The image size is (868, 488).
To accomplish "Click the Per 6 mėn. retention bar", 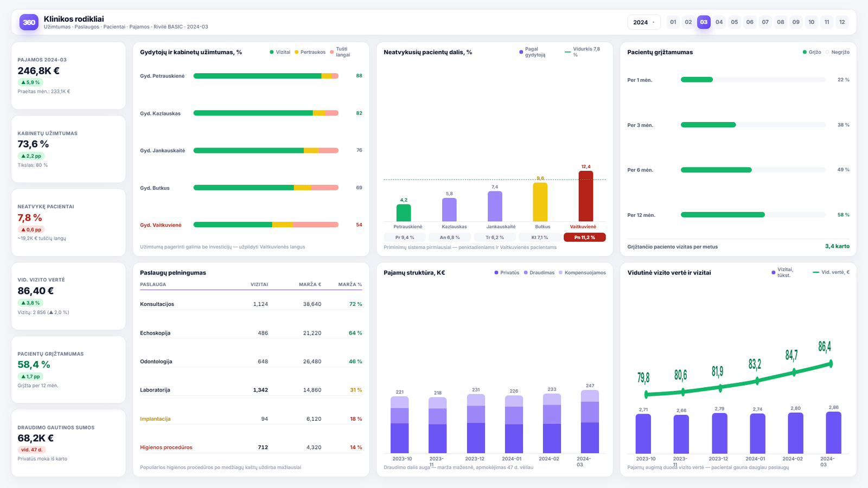I will point(753,170).
